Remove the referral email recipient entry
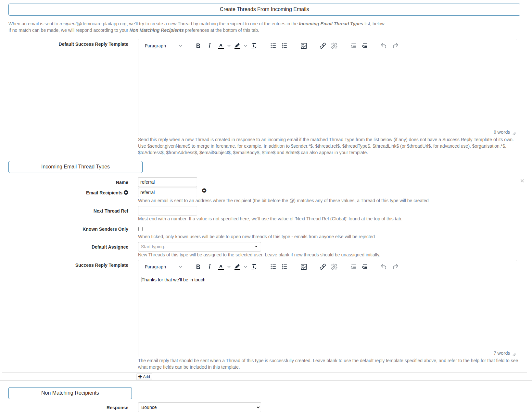Screen dimensions: 532x418 tap(204, 191)
